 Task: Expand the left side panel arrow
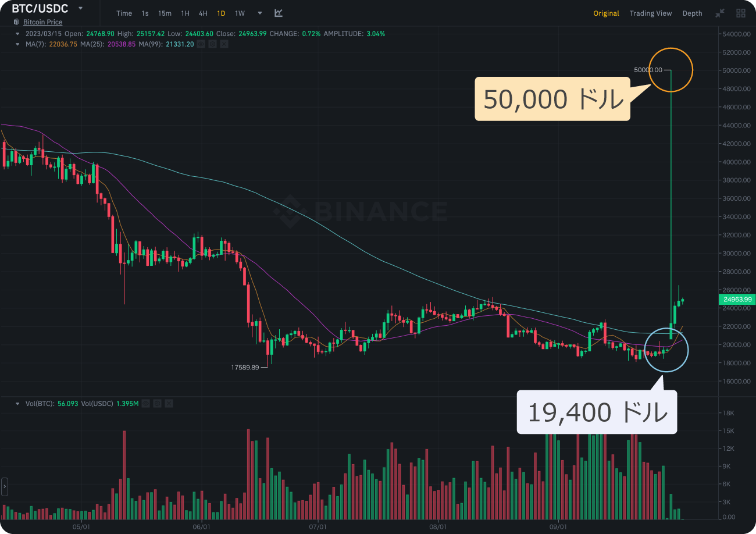[x=5, y=486]
